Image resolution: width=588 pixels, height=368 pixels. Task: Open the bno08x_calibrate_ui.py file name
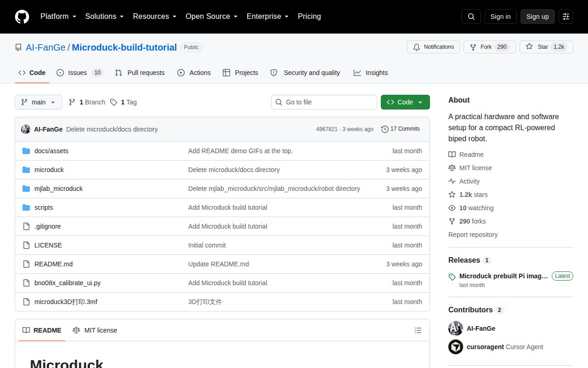68,283
